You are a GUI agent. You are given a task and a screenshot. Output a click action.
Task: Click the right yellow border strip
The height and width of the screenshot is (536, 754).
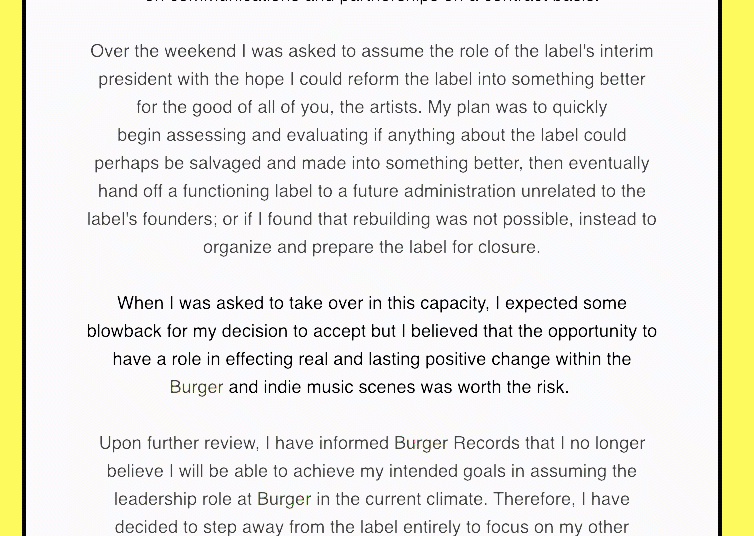click(738, 268)
